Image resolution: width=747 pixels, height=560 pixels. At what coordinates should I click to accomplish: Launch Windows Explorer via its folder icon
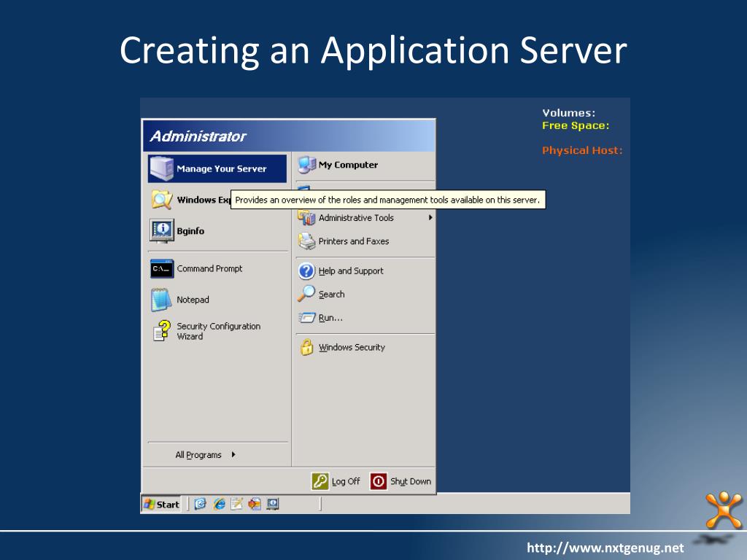[161, 200]
